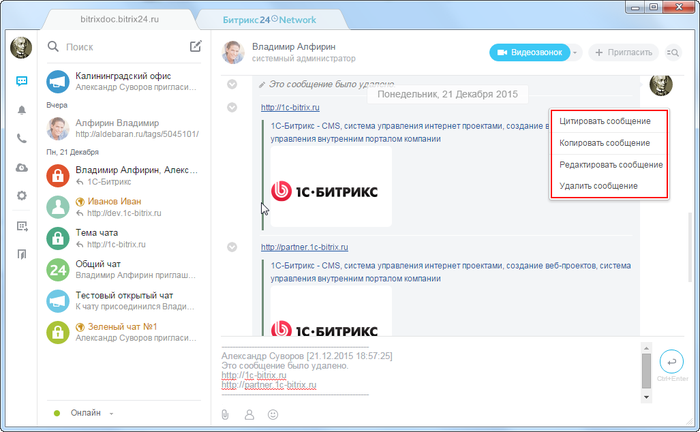Open Тестовый открытый чат conversation
The width and height of the screenshot is (700, 432).
pos(124,301)
